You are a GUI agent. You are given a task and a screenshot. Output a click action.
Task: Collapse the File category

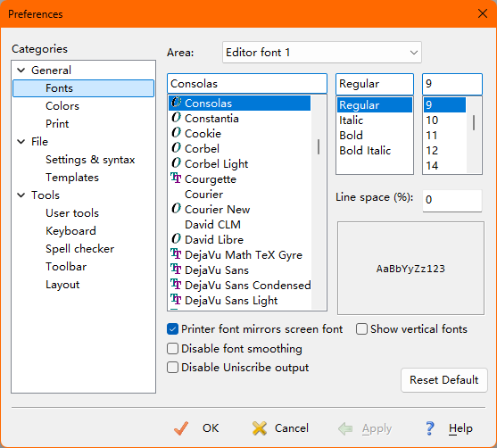21,141
